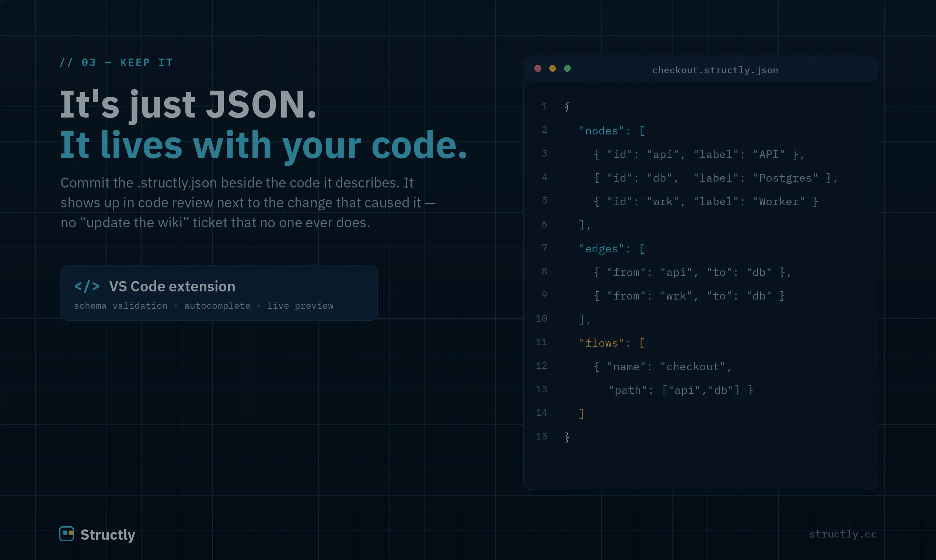Click line number 1 in the gutter

(544, 106)
